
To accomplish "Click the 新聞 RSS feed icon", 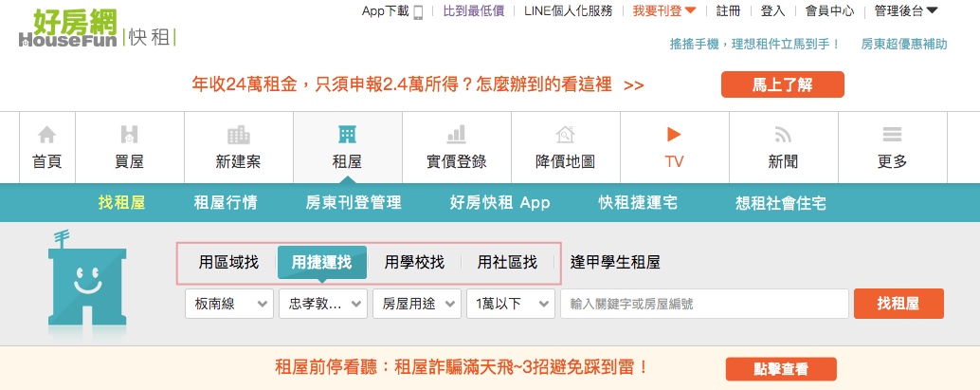I will 783,135.
